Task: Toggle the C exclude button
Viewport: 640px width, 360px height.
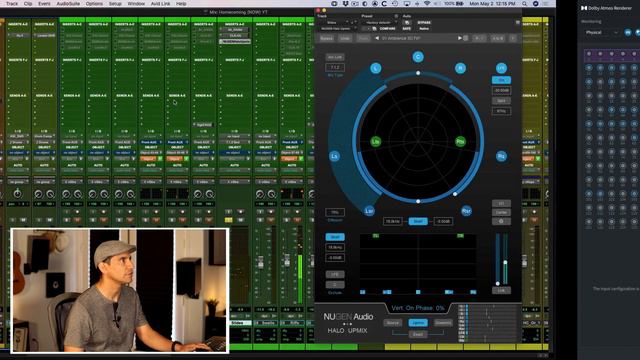Action: [x=335, y=284]
